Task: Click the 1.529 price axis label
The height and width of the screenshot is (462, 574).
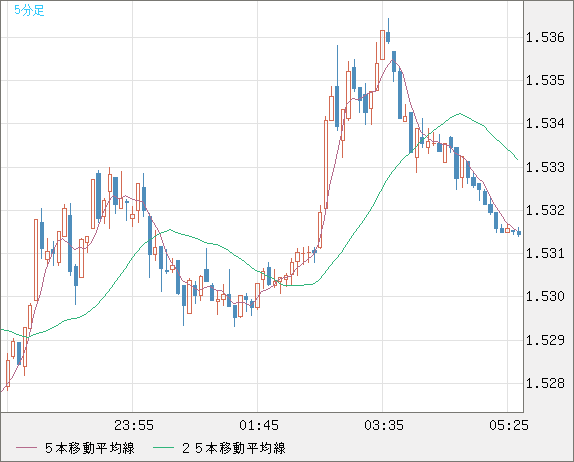Action: click(x=545, y=340)
